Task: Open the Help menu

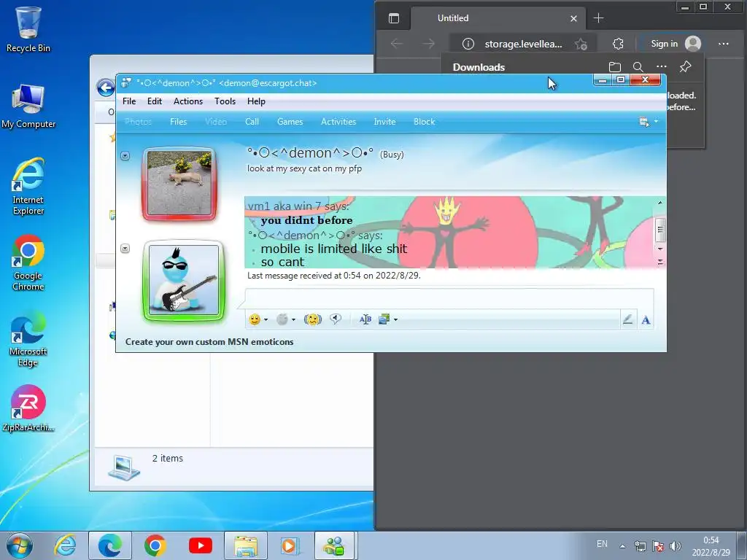Action: click(256, 101)
